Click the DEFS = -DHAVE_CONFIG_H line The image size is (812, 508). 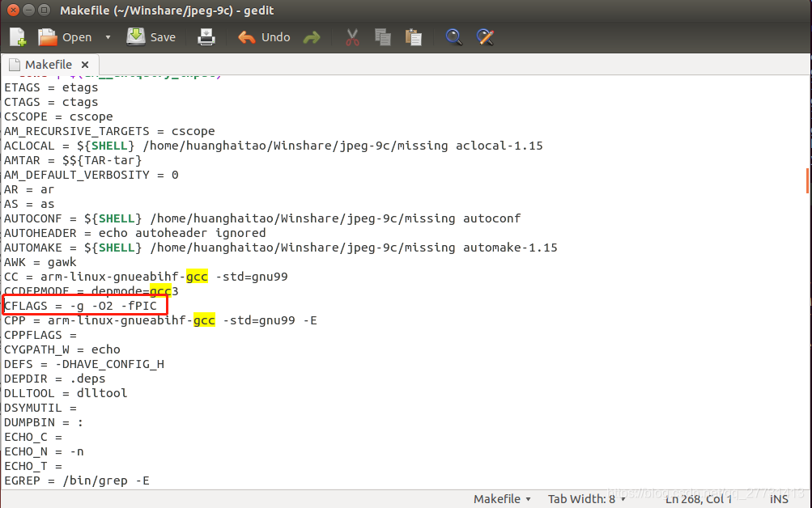click(84, 364)
